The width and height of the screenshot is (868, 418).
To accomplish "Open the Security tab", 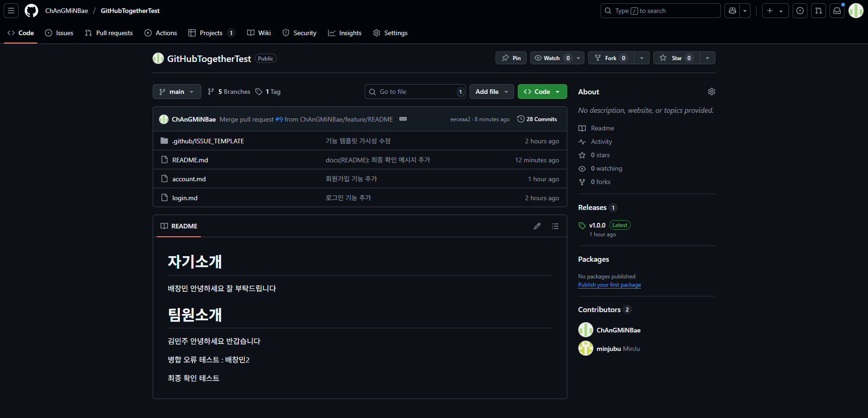I will coord(299,33).
